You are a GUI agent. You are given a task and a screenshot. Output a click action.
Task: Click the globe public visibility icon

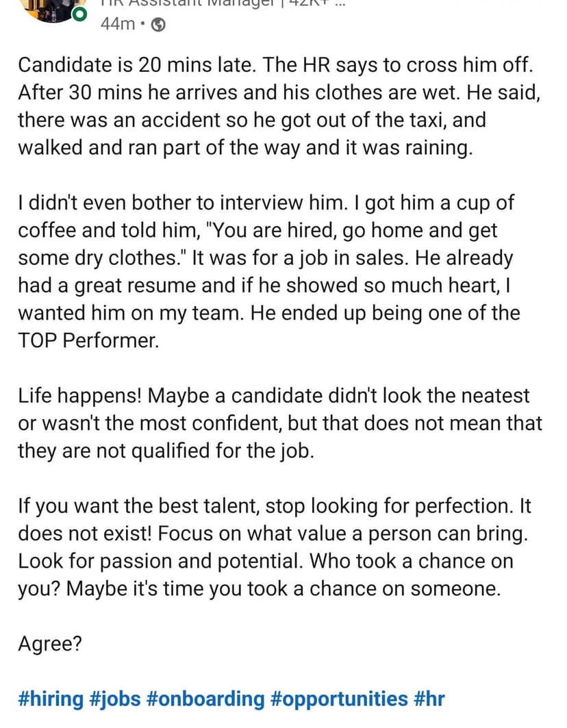coord(157,25)
